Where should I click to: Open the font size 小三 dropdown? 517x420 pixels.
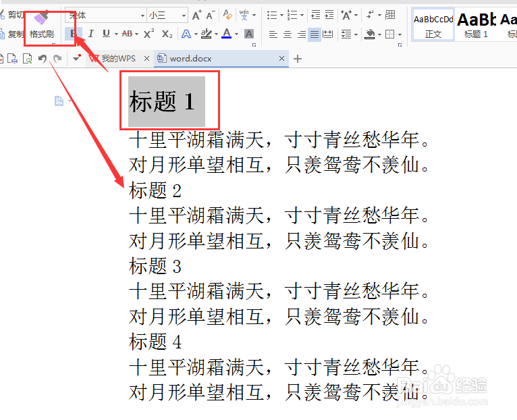pyautogui.click(x=184, y=16)
